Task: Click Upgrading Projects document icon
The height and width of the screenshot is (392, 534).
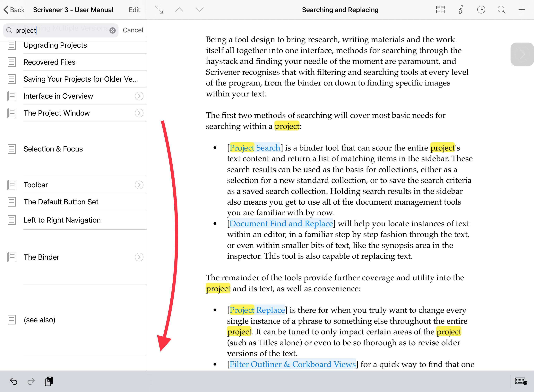Action: (12, 45)
